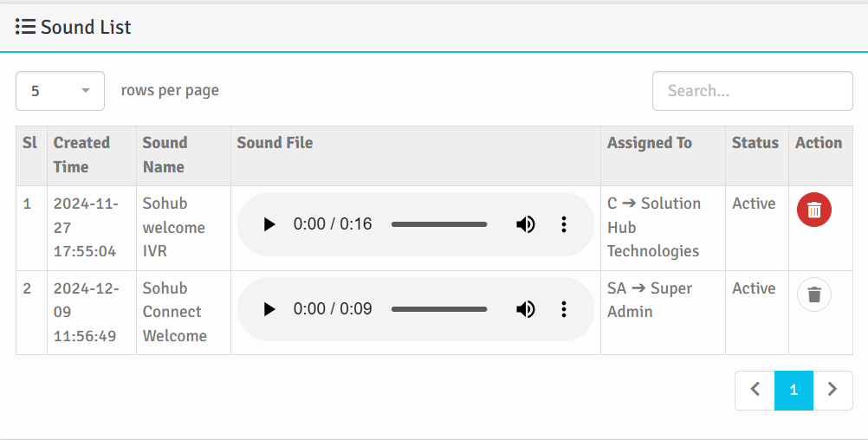Delete the Sohub welcome IVR sound
The height and width of the screenshot is (440, 868).
(813, 210)
